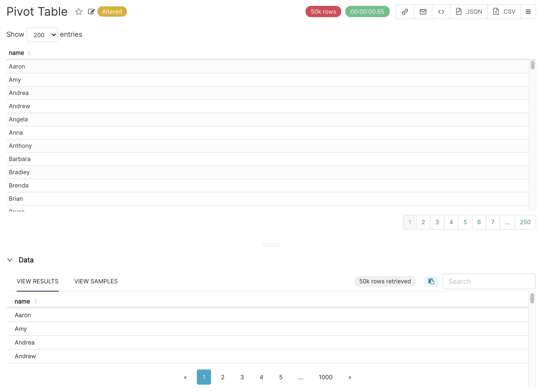Star the Pivot Table query

[79, 12]
